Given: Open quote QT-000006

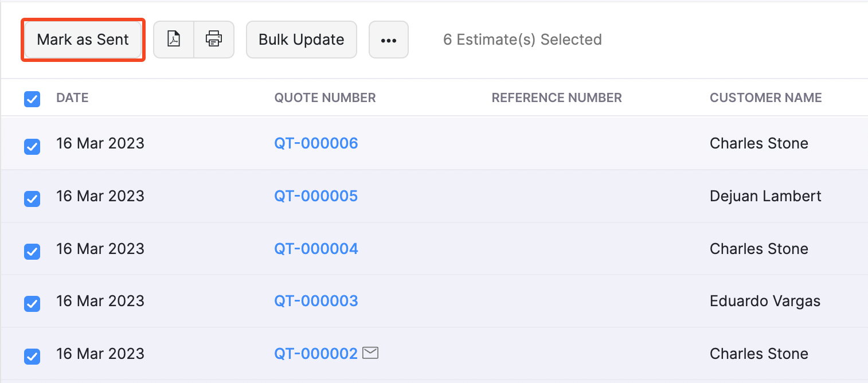Looking at the screenshot, I should [316, 143].
